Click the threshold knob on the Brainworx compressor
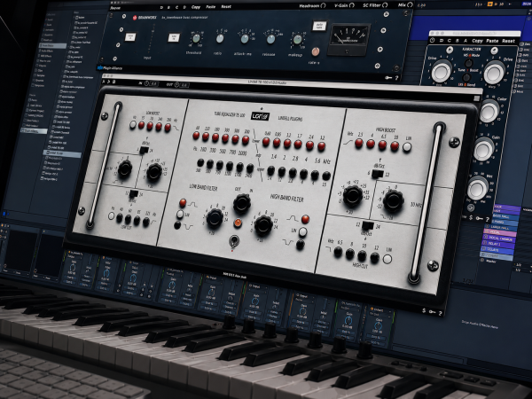Viewport: 532px width, 399px height. (x=196, y=39)
